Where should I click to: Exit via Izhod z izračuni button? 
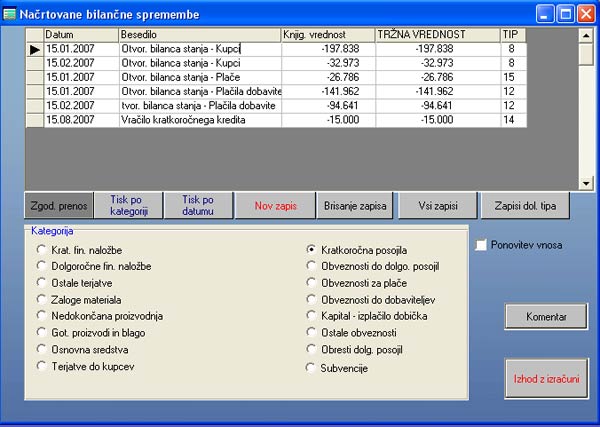point(545,380)
